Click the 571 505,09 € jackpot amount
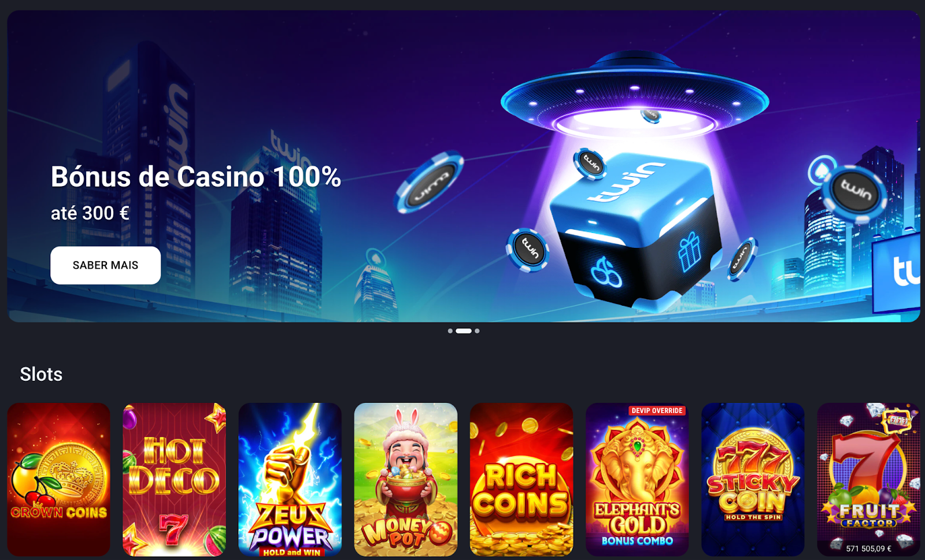 pyautogui.click(x=868, y=548)
